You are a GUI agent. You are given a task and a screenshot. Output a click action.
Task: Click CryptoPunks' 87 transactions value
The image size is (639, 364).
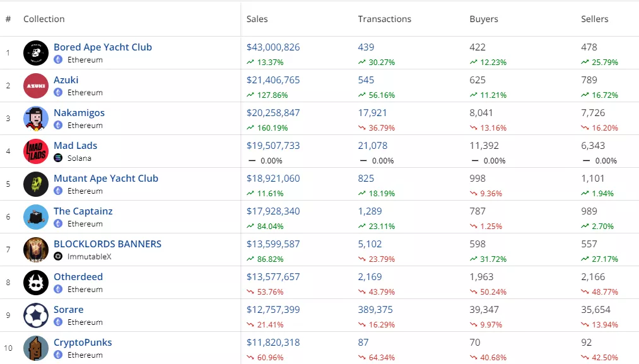click(x=365, y=343)
